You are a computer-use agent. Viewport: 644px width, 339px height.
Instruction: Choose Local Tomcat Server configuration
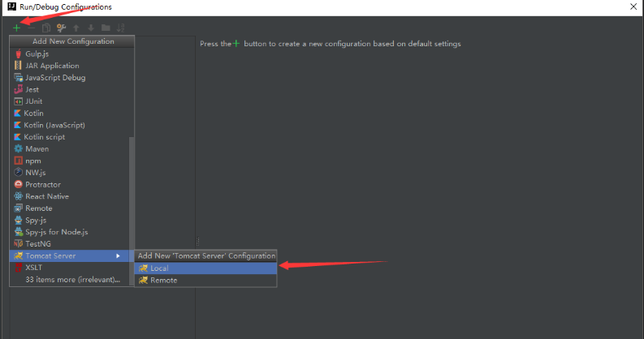[205, 268]
